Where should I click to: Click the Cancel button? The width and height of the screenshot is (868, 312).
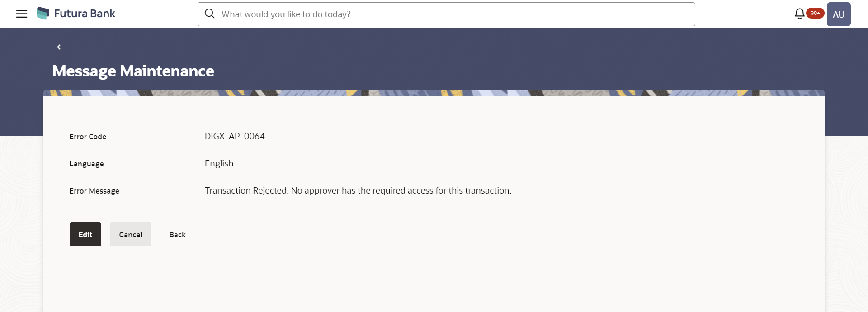pyautogui.click(x=131, y=234)
